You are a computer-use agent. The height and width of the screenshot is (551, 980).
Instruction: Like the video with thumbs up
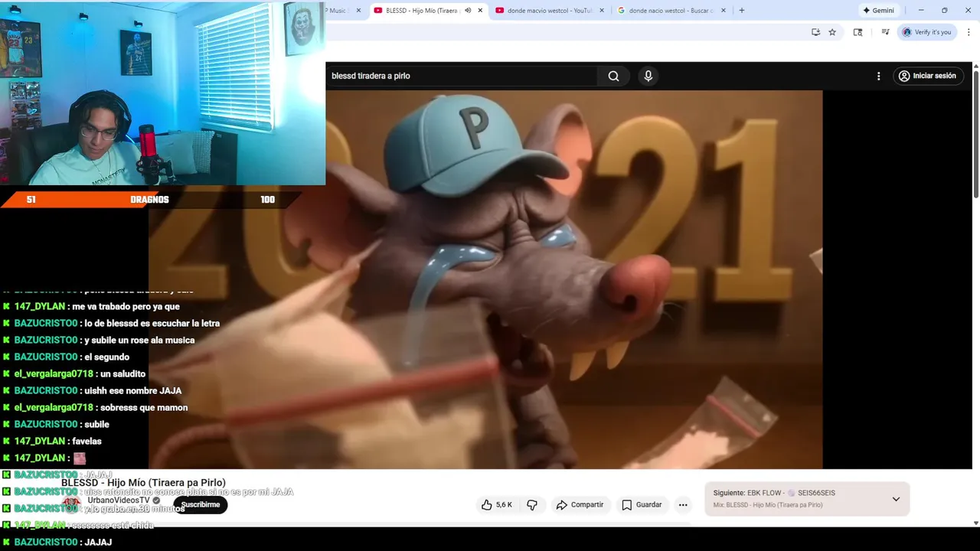click(x=496, y=505)
